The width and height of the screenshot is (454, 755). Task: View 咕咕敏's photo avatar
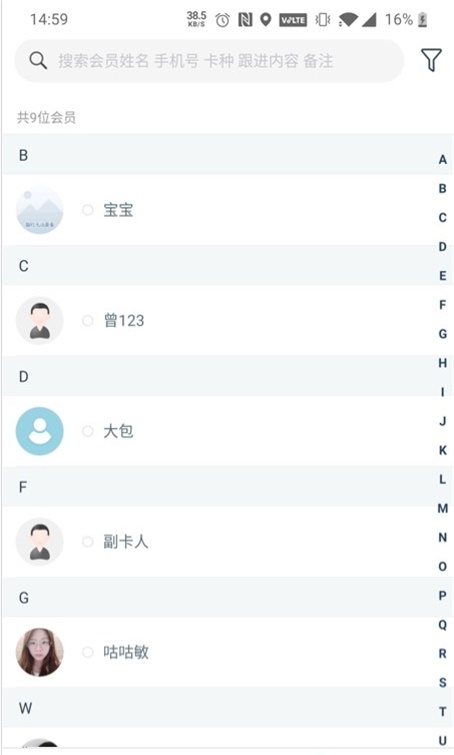[39, 652]
